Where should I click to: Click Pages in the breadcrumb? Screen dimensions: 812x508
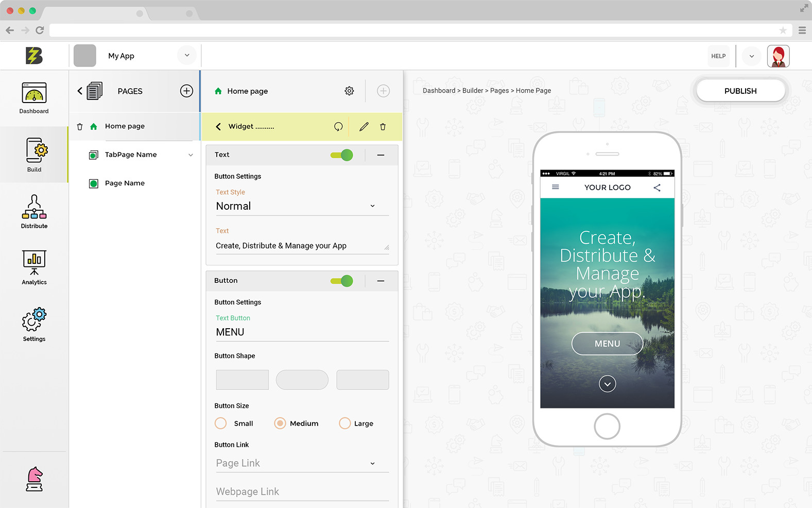pos(499,91)
